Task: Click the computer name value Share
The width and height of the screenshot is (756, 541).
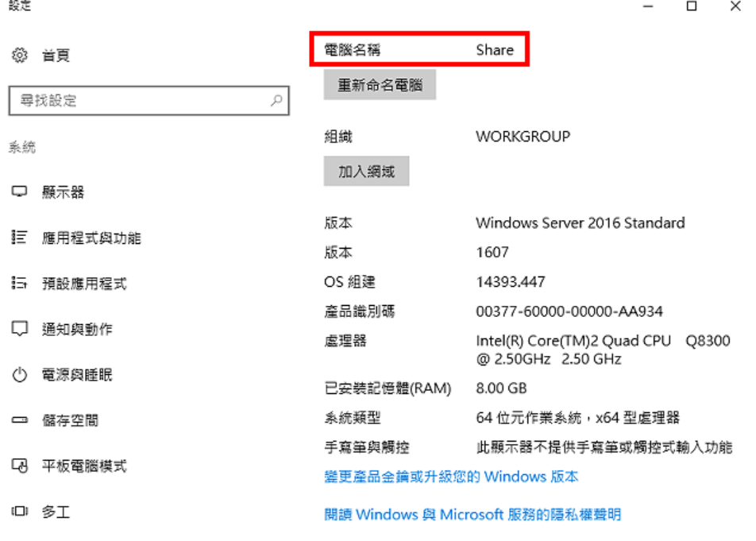Action: (x=495, y=50)
